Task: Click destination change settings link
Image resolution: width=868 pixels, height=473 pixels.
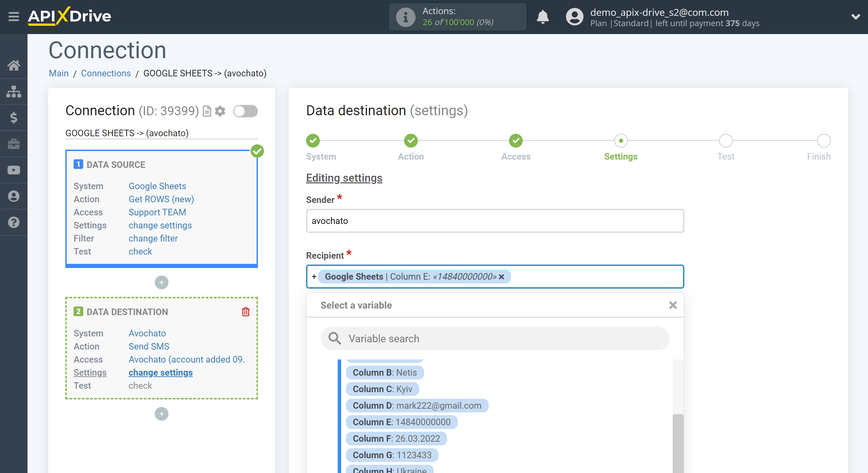Action: pyautogui.click(x=161, y=373)
